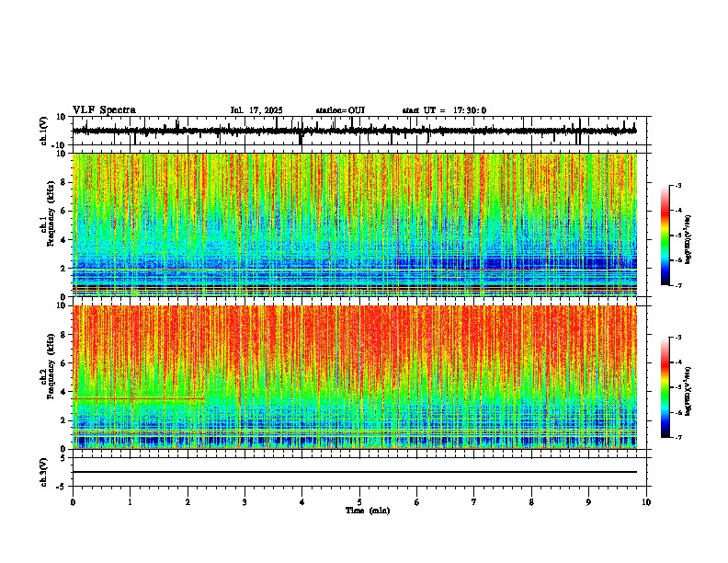This screenshot has height=563, width=728.
Task: Click the "ch.1(V)" waveform axis label
Action: click(x=44, y=131)
